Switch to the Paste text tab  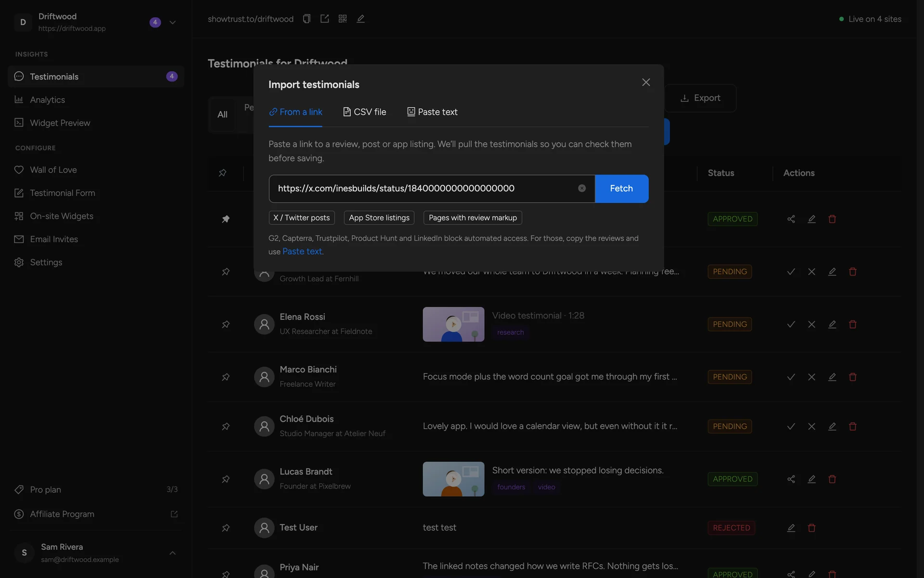click(432, 112)
